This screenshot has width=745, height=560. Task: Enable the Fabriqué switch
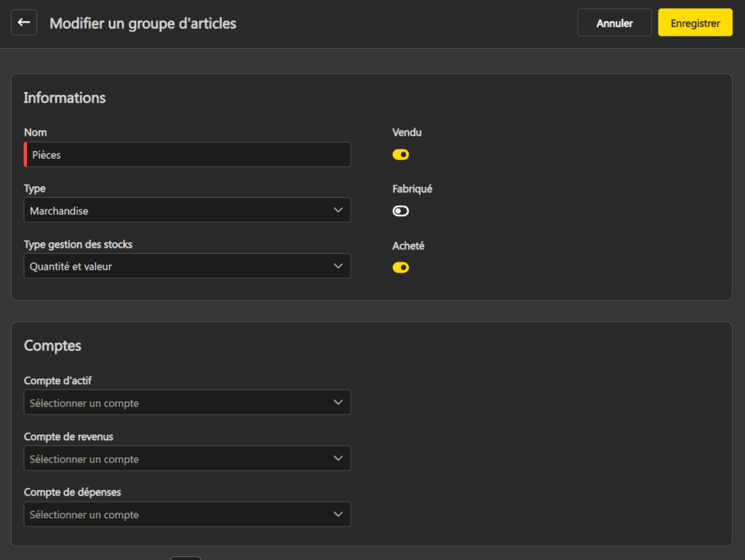click(401, 211)
